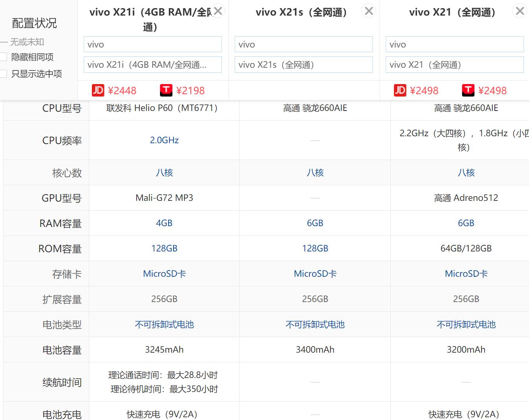Click the 6GB RAM link for vivo X21s
The height and width of the screenshot is (420, 529).
pyautogui.click(x=315, y=223)
